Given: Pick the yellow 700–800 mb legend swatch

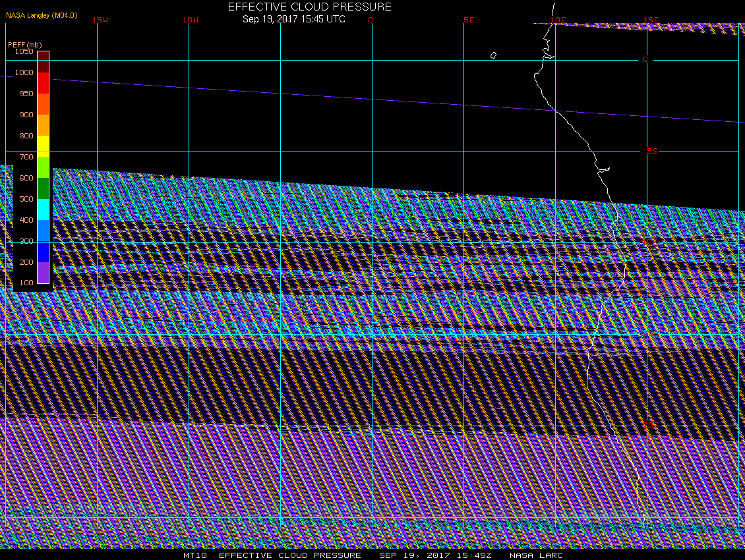Looking at the screenshot, I should 43,146.
